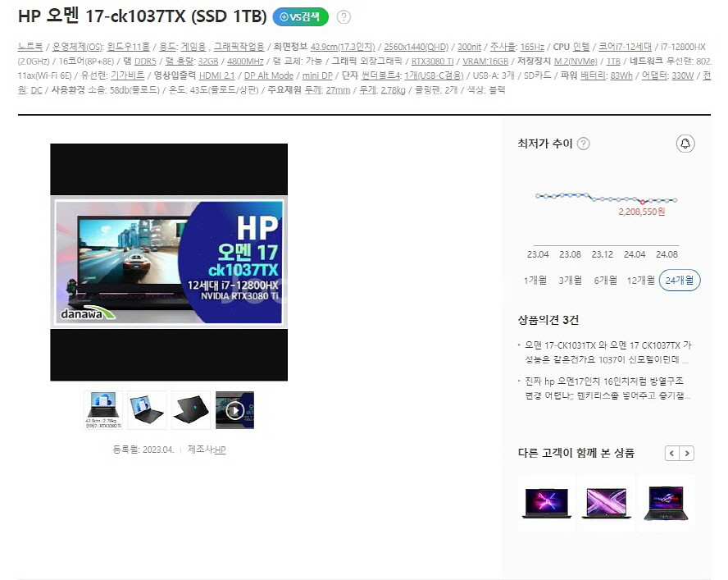The height and width of the screenshot is (580, 728).
Task: Click the 83Wh battery link
Action: click(621, 75)
